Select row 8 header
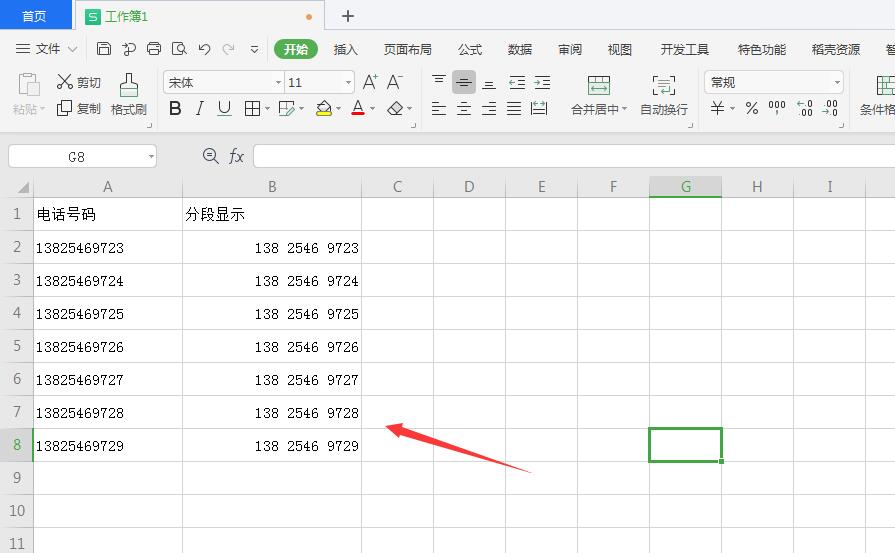This screenshot has height=553, width=895. click(17, 445)
